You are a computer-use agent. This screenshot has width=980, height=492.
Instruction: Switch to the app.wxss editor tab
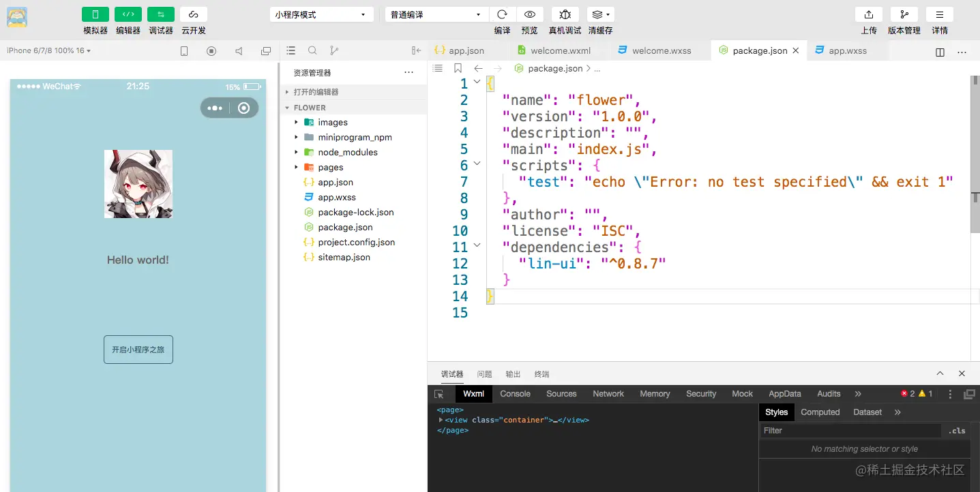point(848,50)
